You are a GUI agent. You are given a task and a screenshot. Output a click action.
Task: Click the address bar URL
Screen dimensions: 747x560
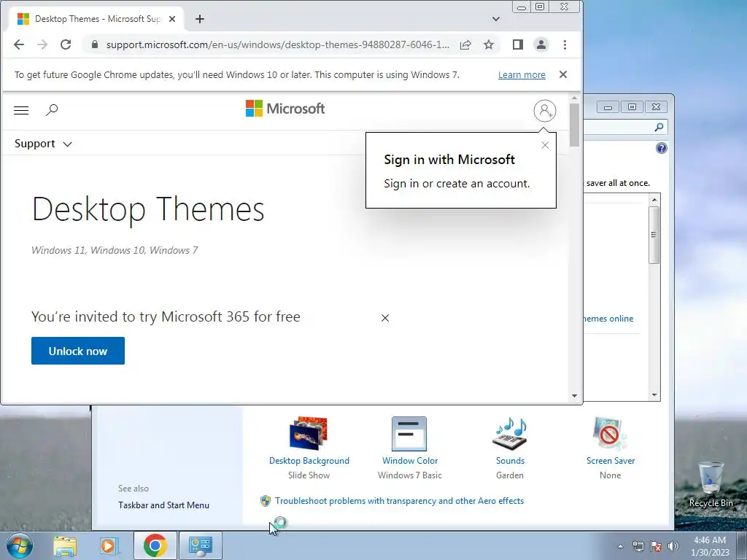tap(277, 44)
